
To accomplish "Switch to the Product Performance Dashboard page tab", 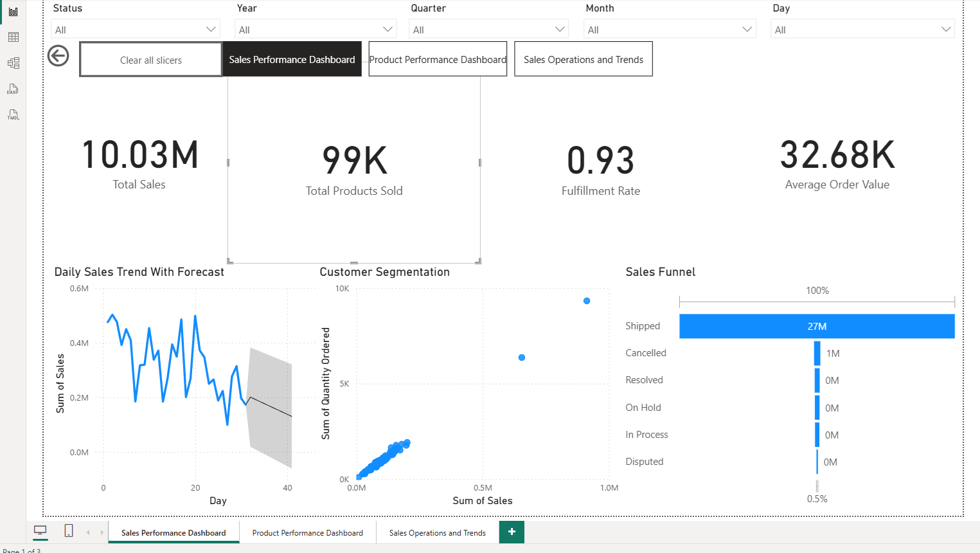I will [x=308, y=532].
